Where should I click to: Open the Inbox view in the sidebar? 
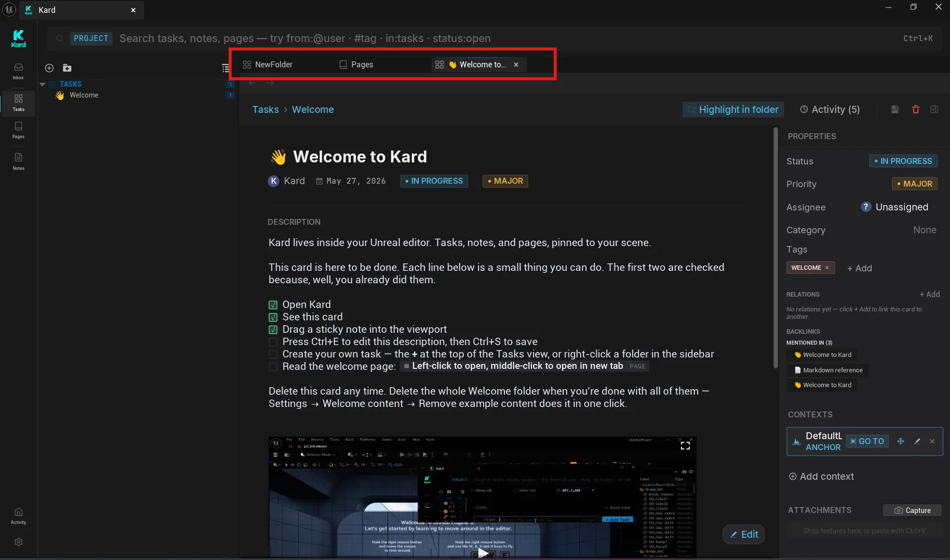click(x=18, y=71)
